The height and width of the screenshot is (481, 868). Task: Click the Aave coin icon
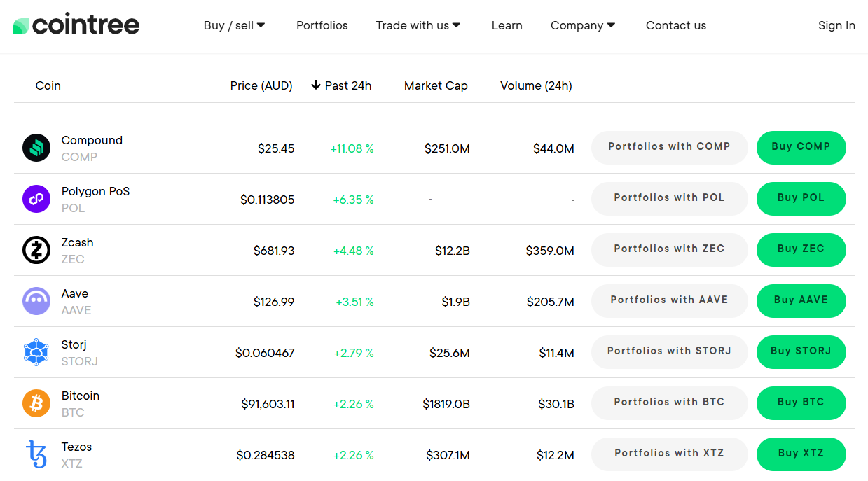(36, 301)
